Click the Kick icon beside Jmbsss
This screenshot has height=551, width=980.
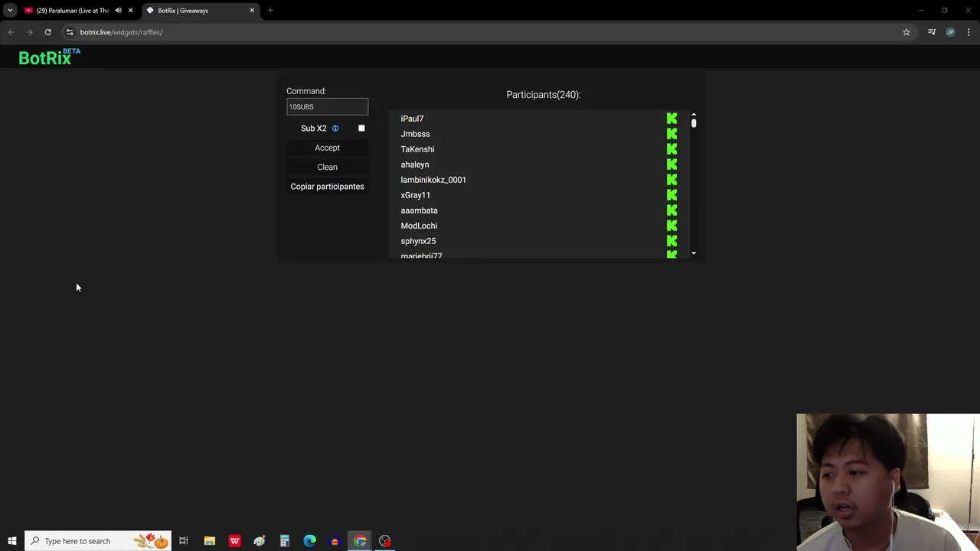[x=671, y=134]
